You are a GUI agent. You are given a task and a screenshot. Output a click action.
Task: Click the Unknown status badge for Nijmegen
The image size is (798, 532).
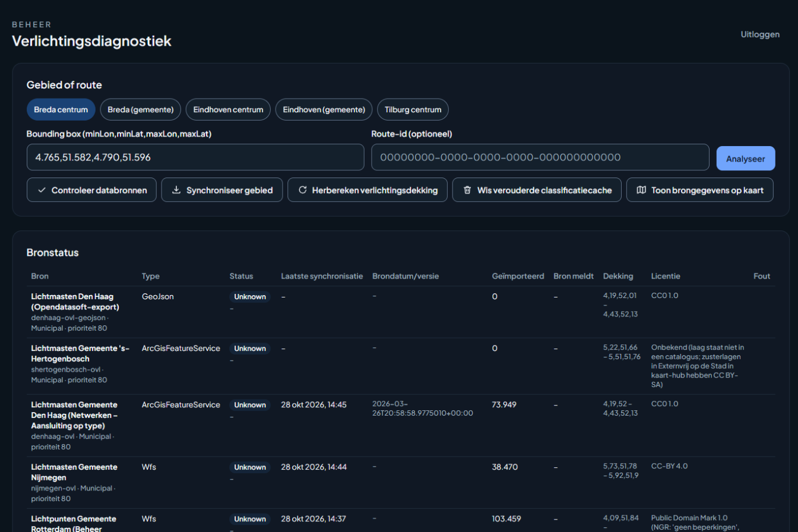pyautogui.click(x=250, y=467)
